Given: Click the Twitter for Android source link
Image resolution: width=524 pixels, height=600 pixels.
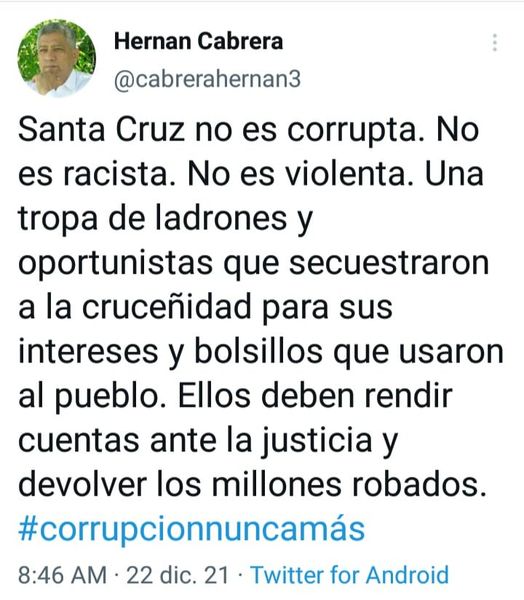Looking at the screenshot, I should coord(349,575).
